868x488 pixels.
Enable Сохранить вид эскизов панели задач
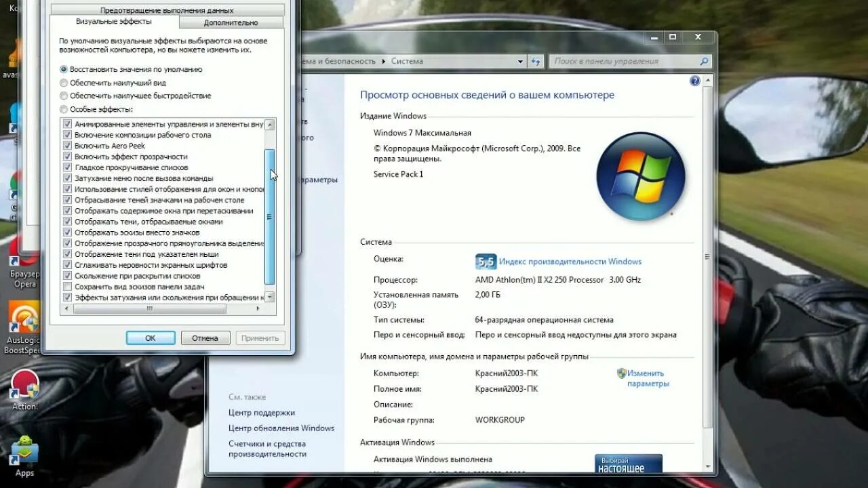coord(67,286)
